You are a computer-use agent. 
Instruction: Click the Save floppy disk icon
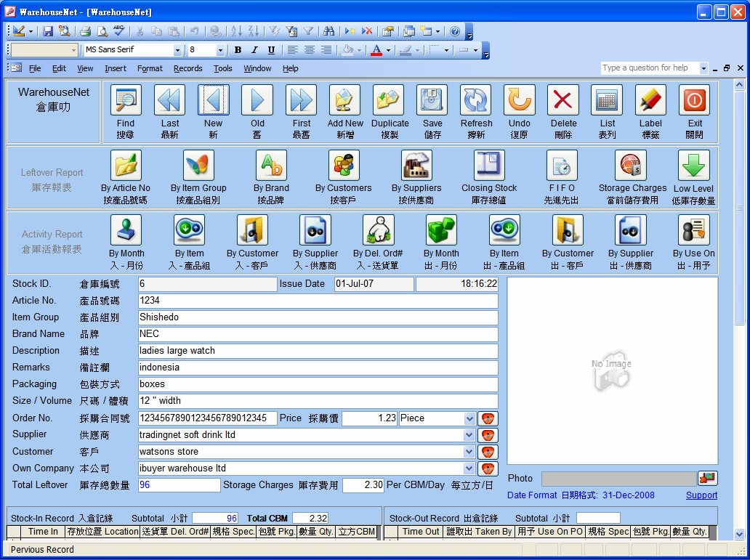[432, 100]
